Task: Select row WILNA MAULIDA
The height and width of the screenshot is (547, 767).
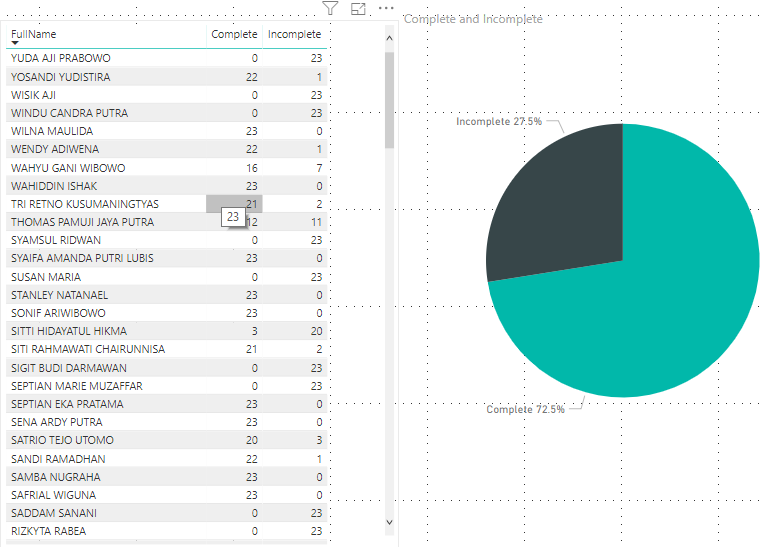Action: (x=166, y=131)
